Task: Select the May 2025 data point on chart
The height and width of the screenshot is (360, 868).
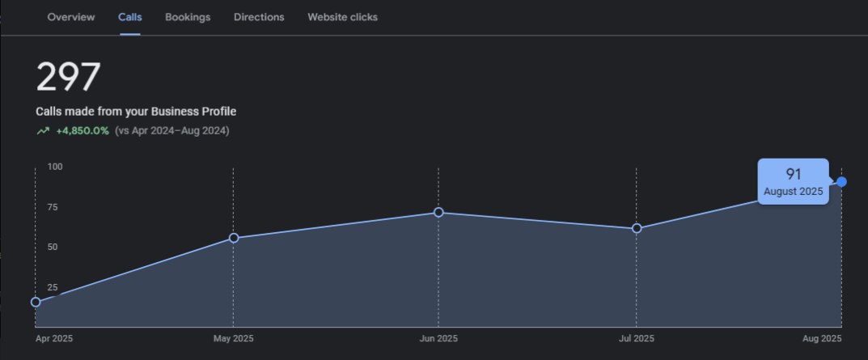Action: pyautogui.click(x=234, y=238)
